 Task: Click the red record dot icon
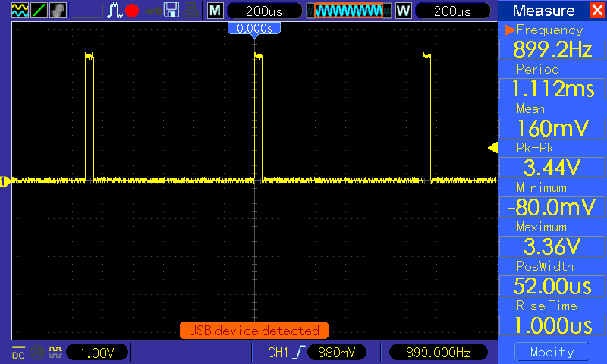132,11
